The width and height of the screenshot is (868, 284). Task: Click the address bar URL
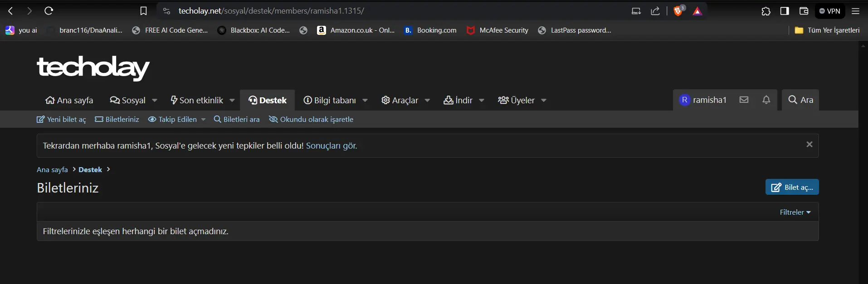[x=271, y=11]
